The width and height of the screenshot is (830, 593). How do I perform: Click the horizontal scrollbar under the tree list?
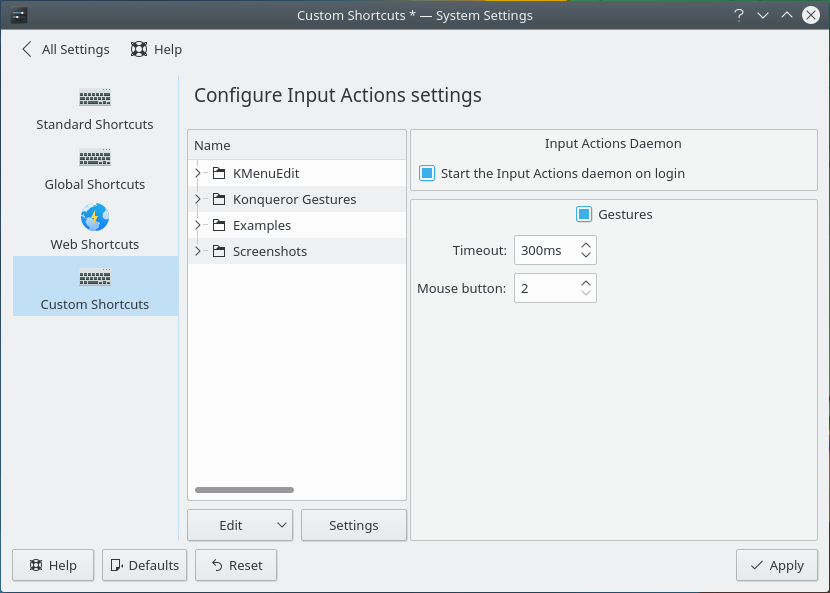pyautogui.click(x=244, y=490)
